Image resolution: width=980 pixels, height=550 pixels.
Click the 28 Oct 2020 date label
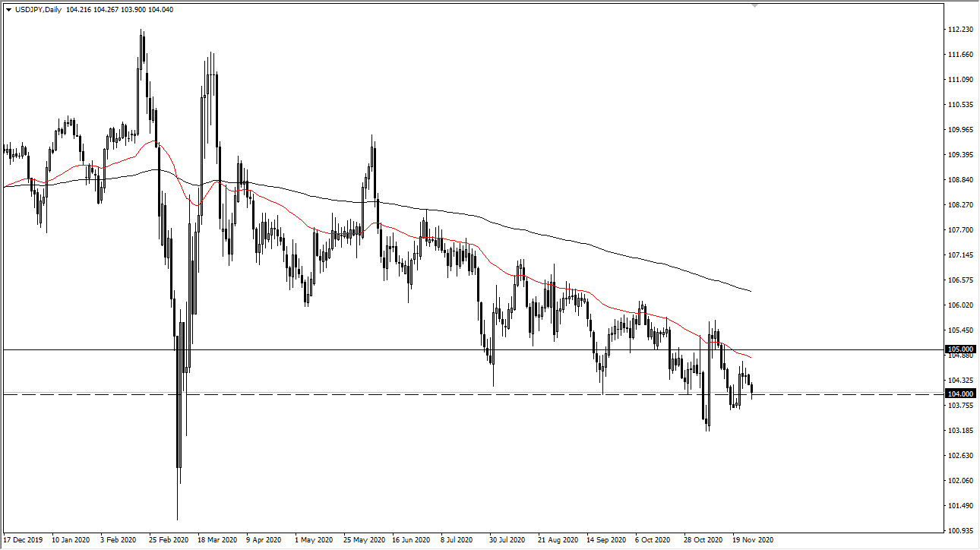702,539
